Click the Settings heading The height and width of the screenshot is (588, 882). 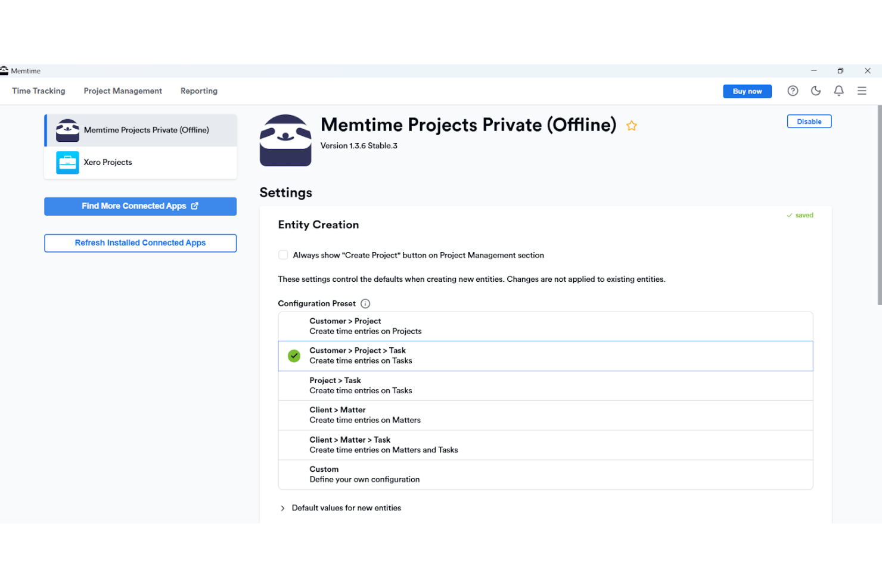(x=285, y=192)
